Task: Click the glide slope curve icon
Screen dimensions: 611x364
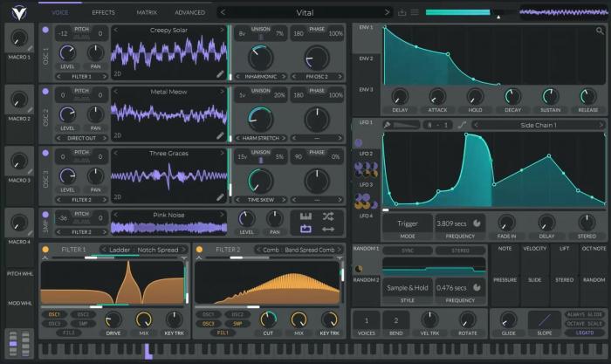Action: pos(545,320)
